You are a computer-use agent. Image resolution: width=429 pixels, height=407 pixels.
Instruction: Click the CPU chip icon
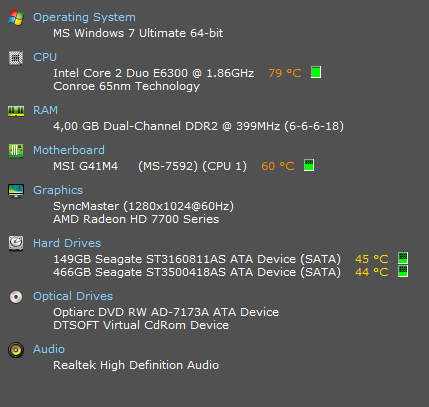coord(16,58)
